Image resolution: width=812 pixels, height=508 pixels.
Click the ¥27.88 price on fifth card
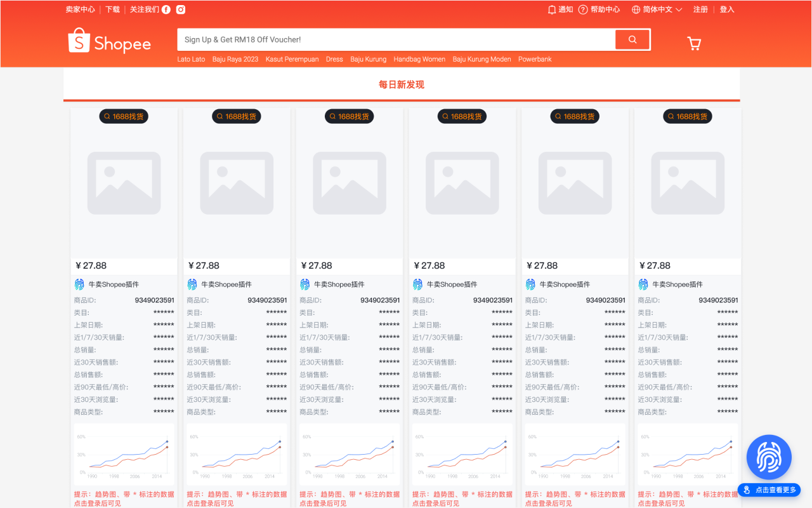[542, 265]
